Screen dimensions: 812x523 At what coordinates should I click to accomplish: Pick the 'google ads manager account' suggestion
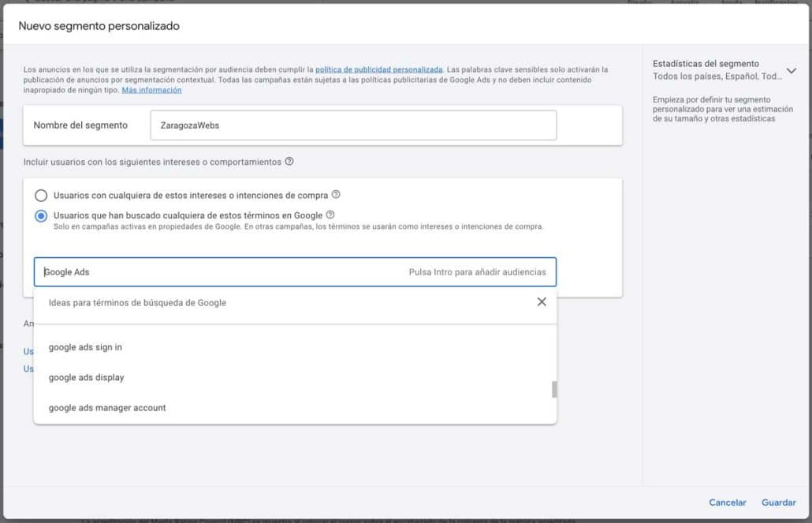click(107, 408)
